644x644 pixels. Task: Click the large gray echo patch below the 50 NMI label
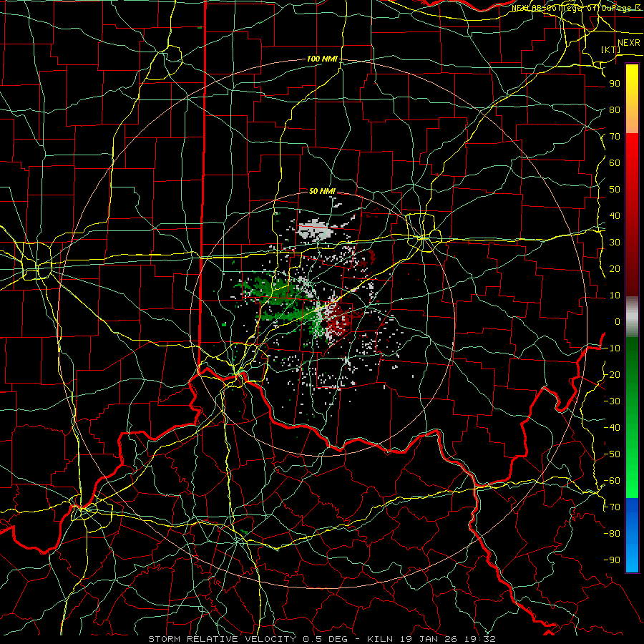[x=316, y=231]
